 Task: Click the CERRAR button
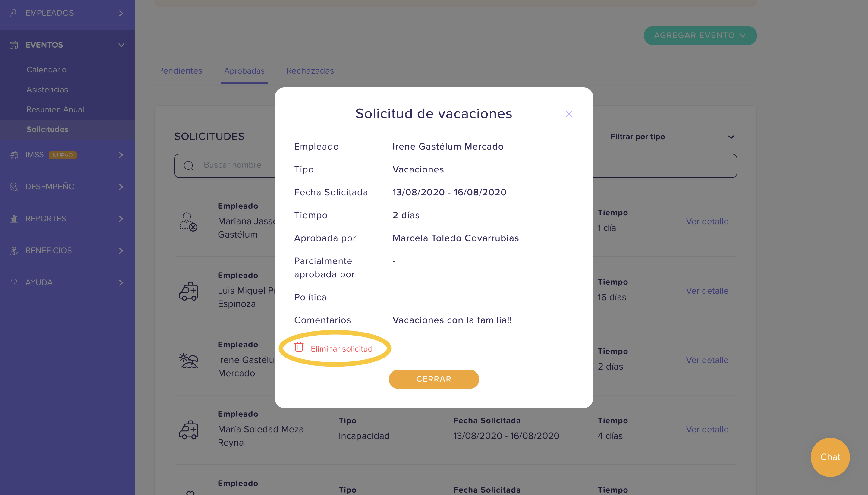[x=434, y=379]
